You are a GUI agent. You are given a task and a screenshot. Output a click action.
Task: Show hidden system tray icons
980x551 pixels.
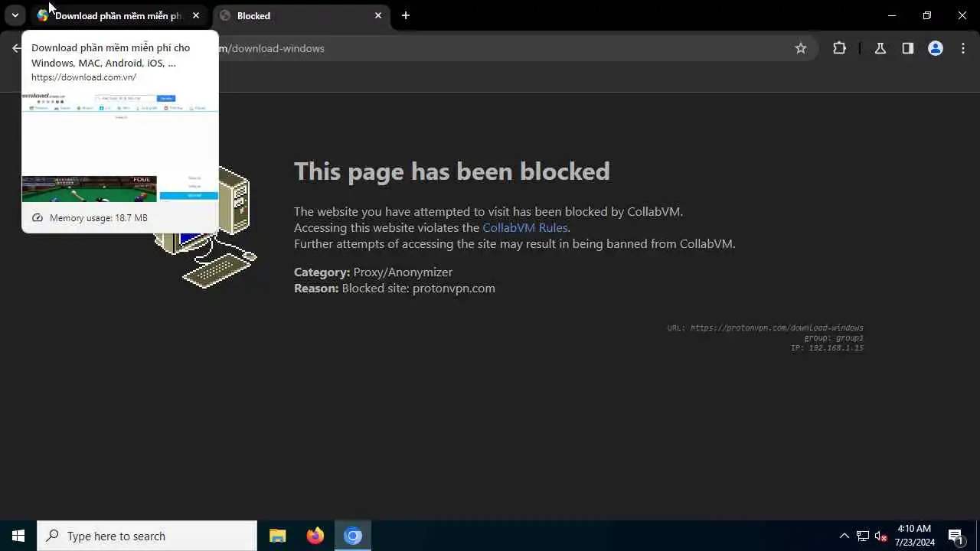tap(844, 536)
